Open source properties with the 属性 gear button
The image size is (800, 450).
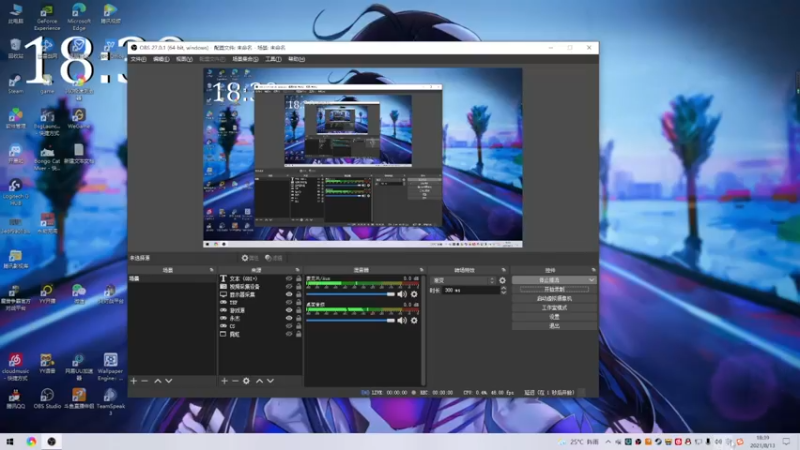coord(250,258)
